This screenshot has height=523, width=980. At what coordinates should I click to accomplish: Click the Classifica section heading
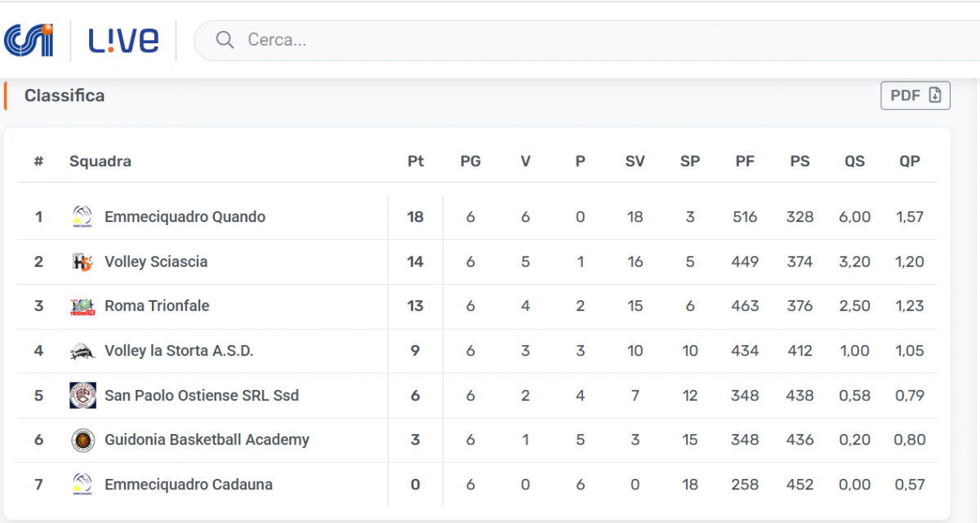(65, 95)
